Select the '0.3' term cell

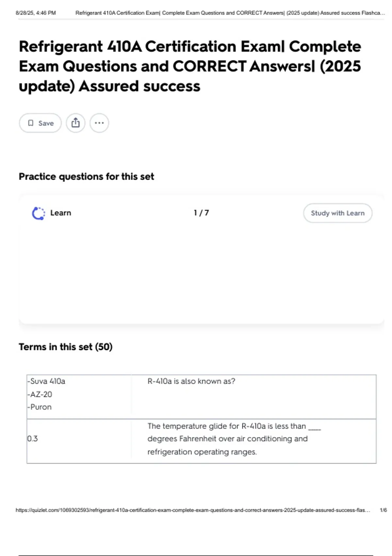33,439
